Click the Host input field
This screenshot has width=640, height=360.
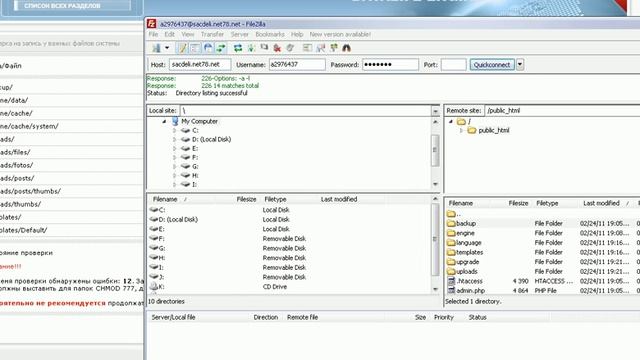pos(200,64)
